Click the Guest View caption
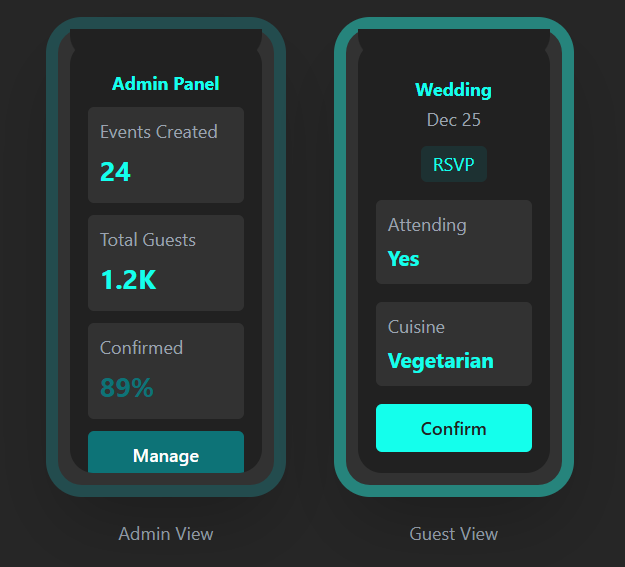The width and height of the screenshot is (625, 567). click(x=454, y=534)
